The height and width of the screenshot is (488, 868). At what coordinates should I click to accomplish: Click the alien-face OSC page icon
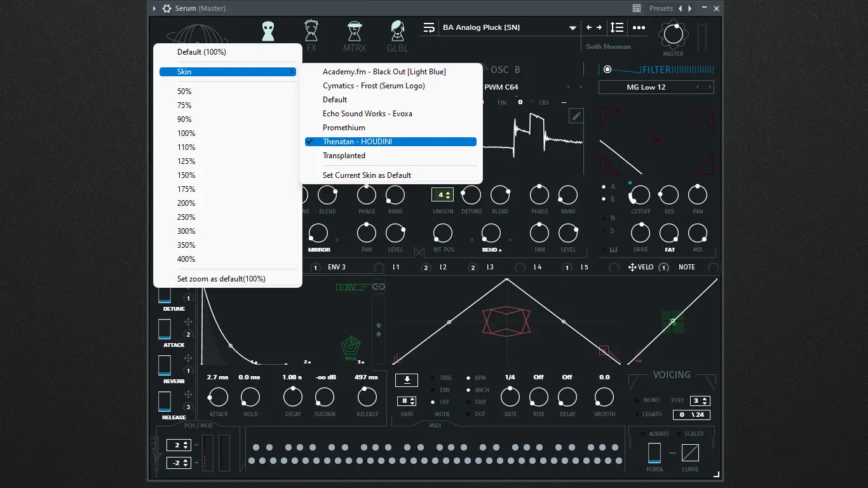coord(268,31)
